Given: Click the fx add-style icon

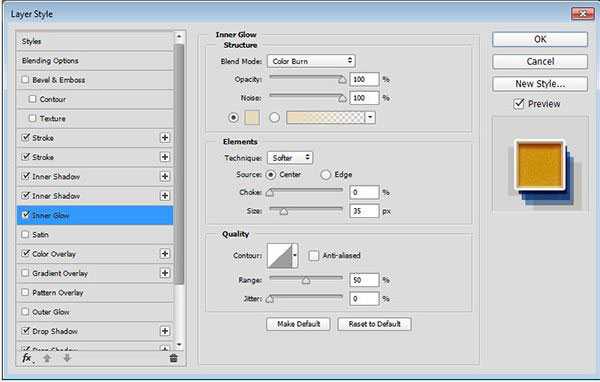Looking at the screenshot, I should tap(27, 358).
